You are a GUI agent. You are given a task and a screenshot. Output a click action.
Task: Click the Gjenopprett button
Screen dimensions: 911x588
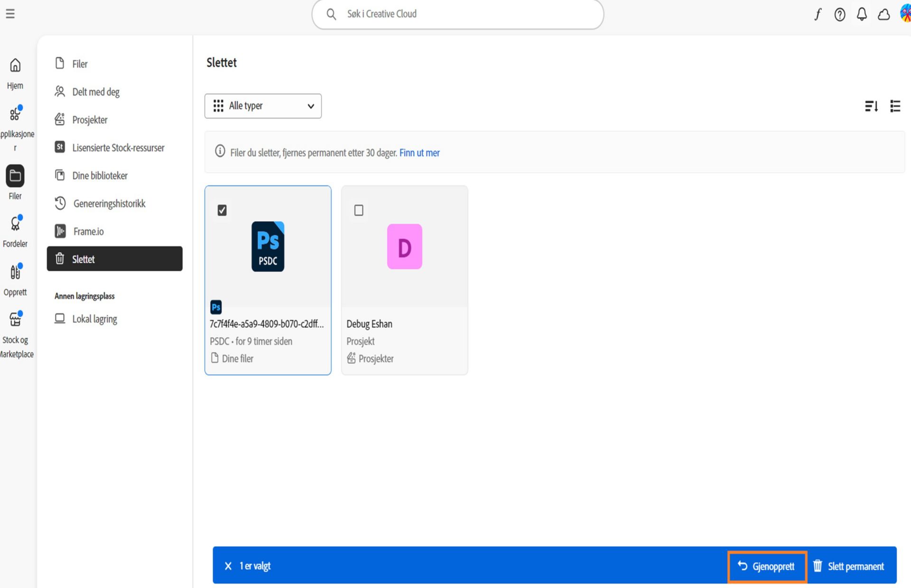pyautogui.click(x=767, y=566)
